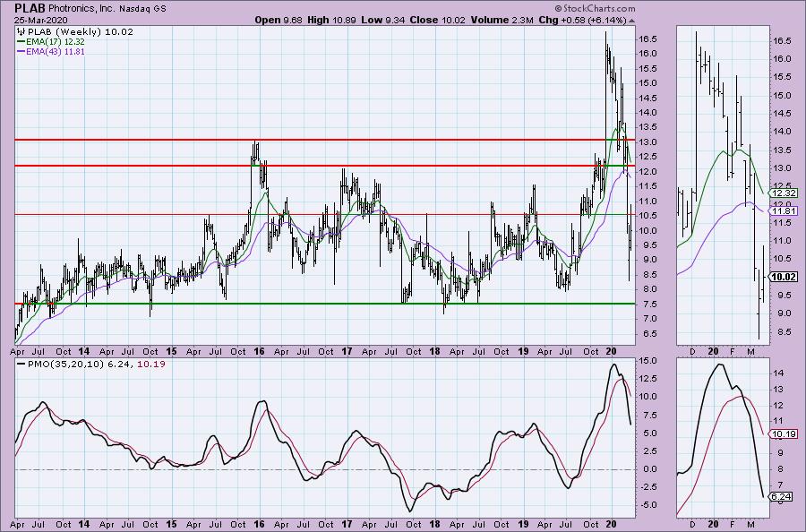Screen dimensions: 806x532
Task: Click the Nasdaq GS exchange label
Action: click(143, 9)
